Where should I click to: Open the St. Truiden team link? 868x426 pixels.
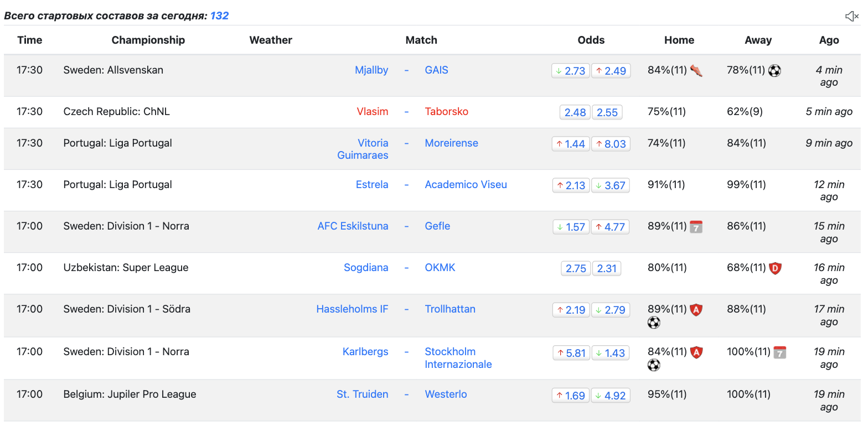[x=363, y=394]
